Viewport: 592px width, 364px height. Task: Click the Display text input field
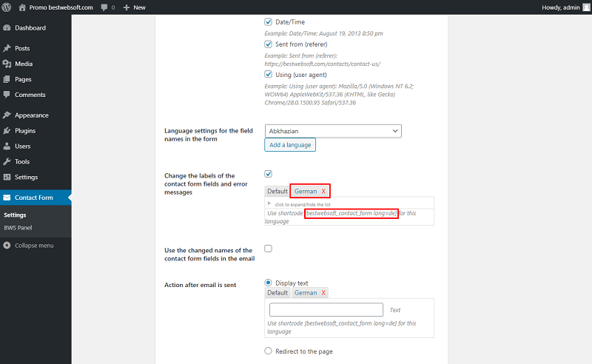coord(326,310)
